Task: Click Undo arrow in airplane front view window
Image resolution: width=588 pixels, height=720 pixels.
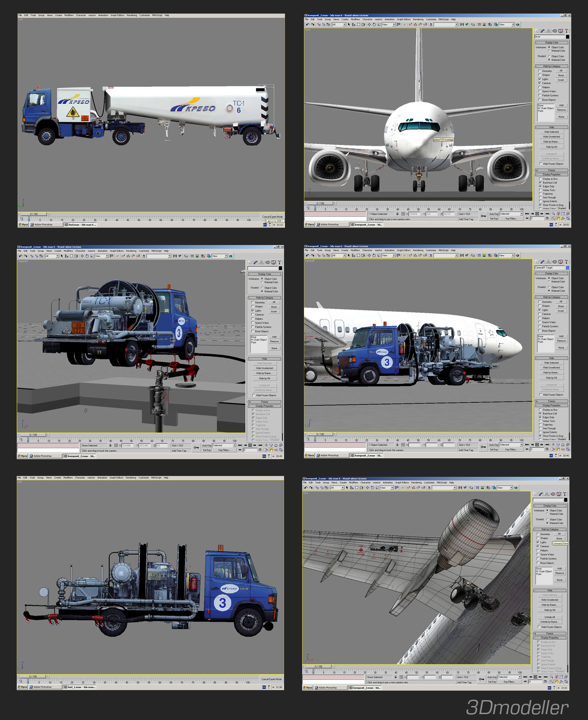Action: coord(308,25)
